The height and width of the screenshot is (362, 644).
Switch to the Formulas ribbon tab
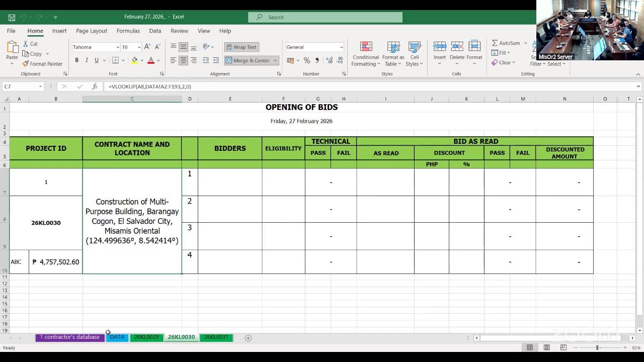[128, 31]
